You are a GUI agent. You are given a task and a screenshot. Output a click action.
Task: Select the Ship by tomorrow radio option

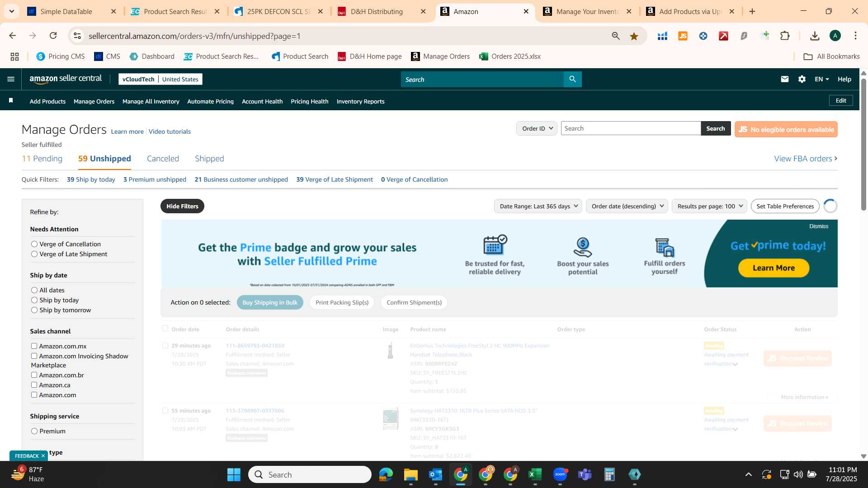(x=34, y=310)
